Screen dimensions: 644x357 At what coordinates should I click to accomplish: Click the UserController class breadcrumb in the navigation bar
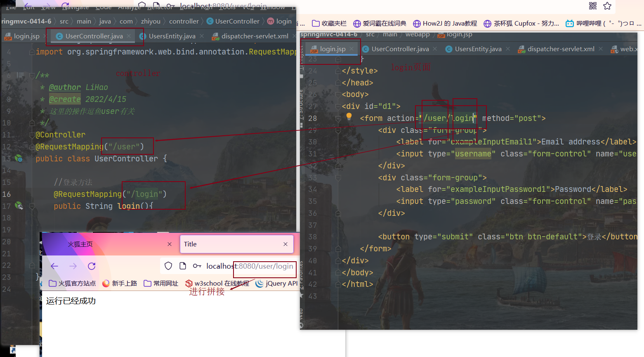233,21
